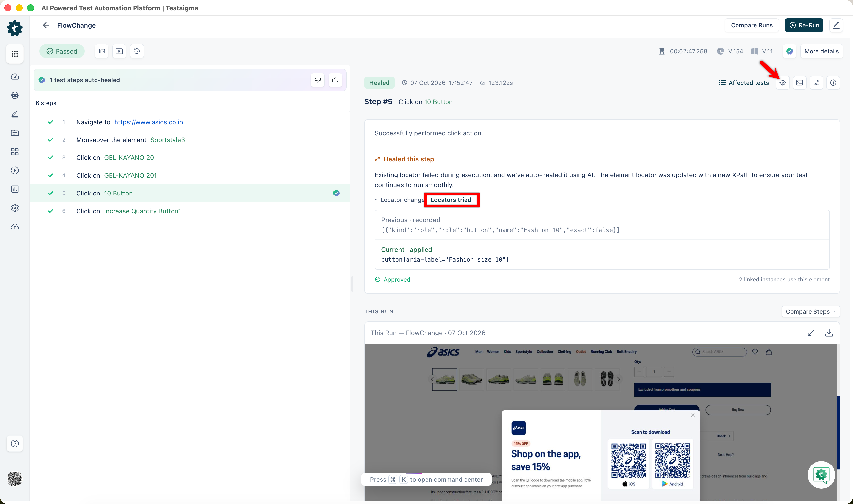Select step 3 Click on GEL-KAYANO 20

click(x=190, y=157)
